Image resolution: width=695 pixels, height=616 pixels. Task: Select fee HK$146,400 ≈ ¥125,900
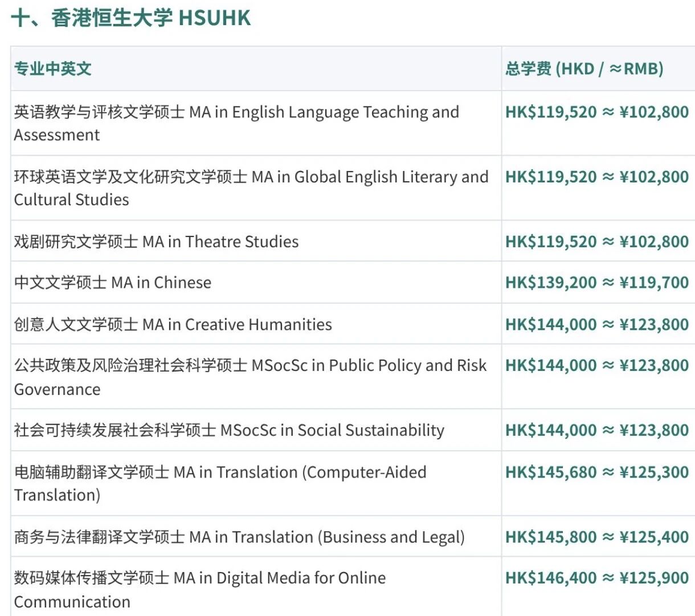(x=597, y=578)
